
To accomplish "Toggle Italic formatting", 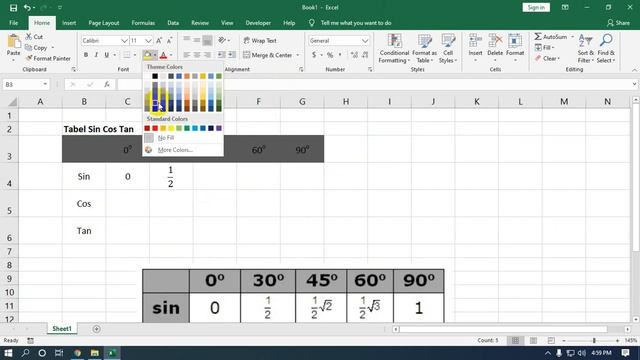I will click(96, 55).
